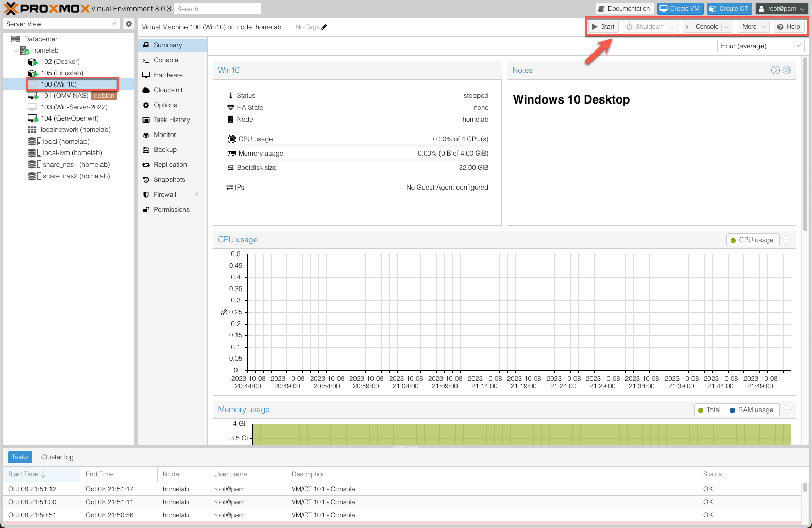Click the share_nas1 storage icon
812x528 pixels.
pyautogui.click(x=35, y=164)
